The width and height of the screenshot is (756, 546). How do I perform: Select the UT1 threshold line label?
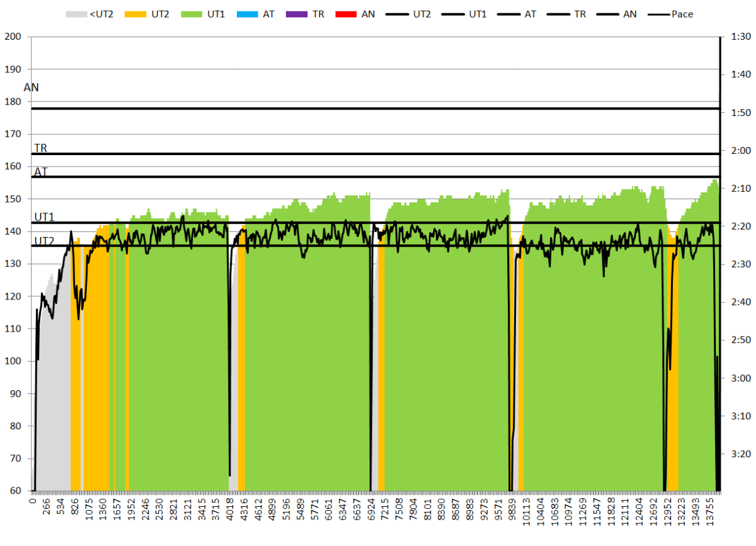click(44, 217)
